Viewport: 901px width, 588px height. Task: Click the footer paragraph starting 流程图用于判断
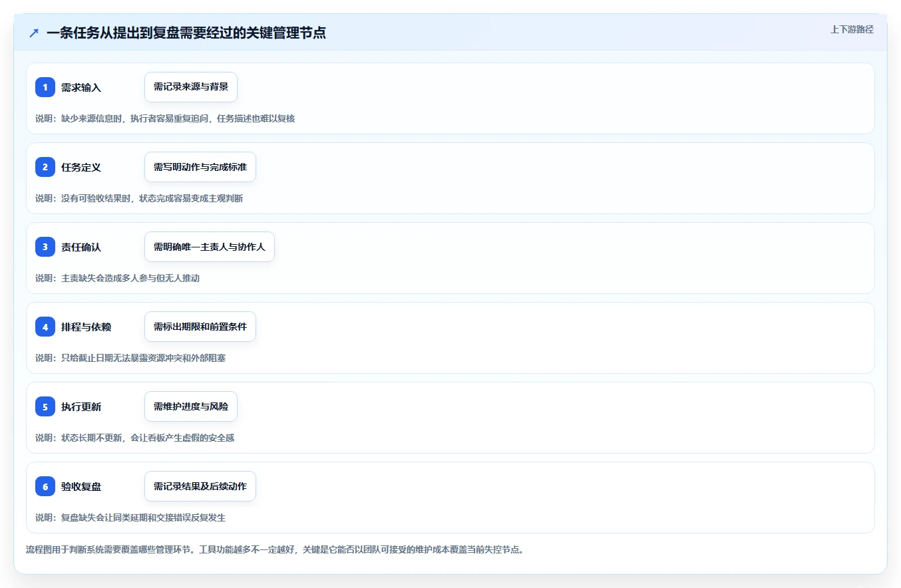[275, 550]
